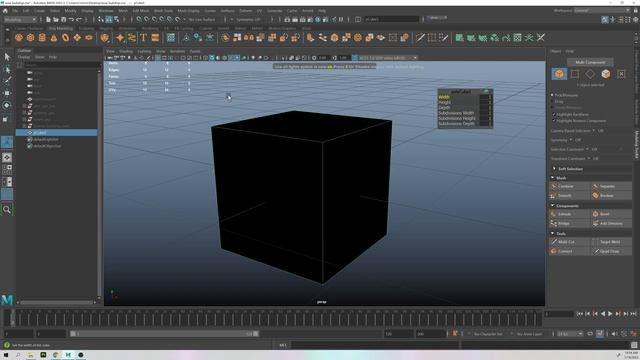Viewport: 640px width, 360px height.
Task: Choose UV selection mode in Modeling Toolkit
Action: pyautogui.click(x=621, y=74)
